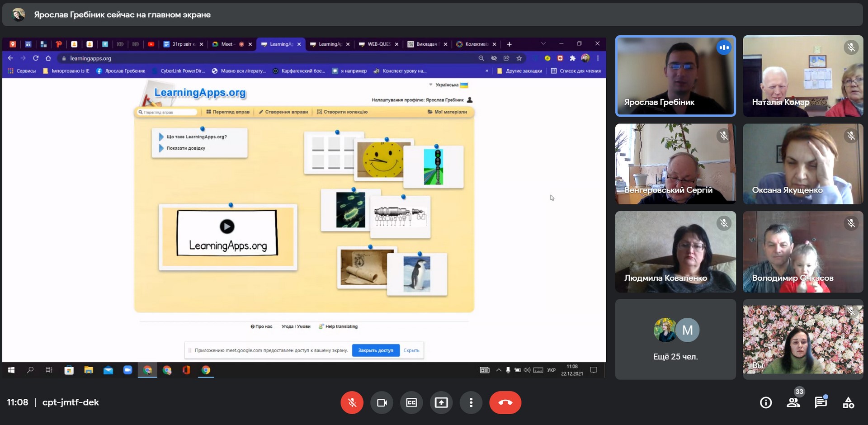Open more options three-dot menu
This screenshot has height=425, width=868.
click(x=471, y=402)
